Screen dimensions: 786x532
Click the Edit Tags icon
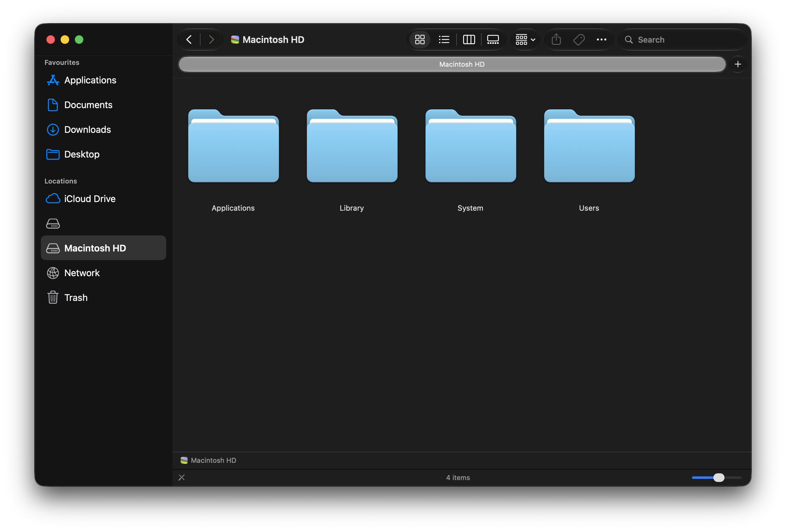[579, 40]
